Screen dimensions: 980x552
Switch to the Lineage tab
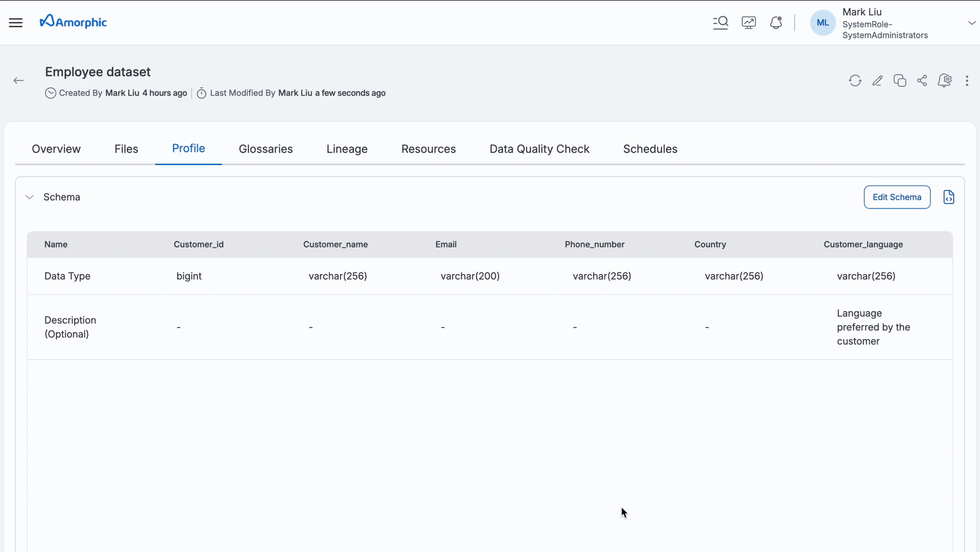coord(347,149)
